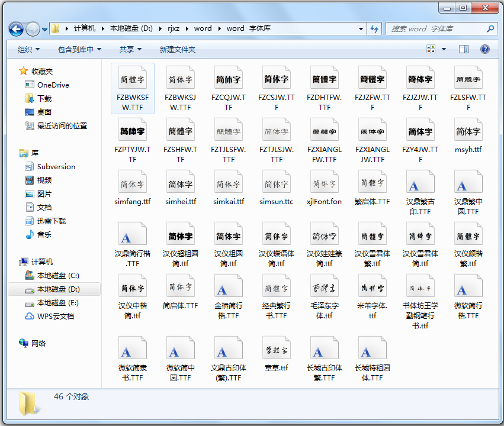Select the FZCQJW.TTF font file icon
504x426 pixels.
coord(228,78)
